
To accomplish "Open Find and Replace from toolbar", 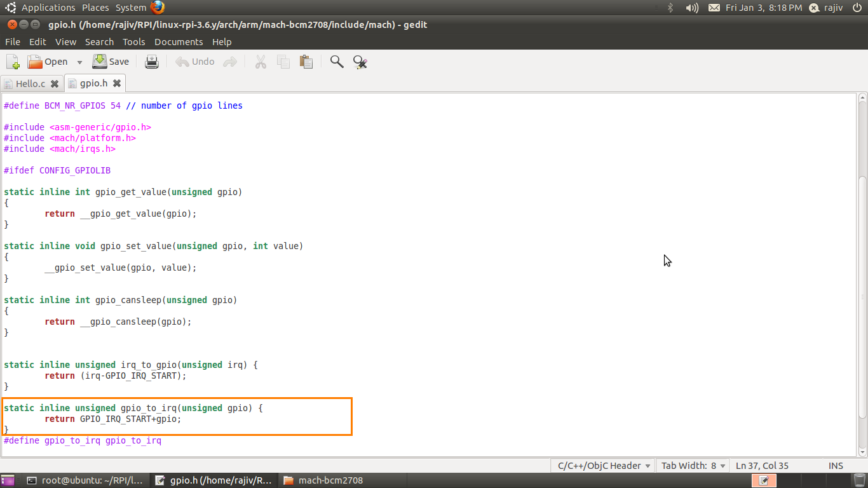I will (360, 61).
